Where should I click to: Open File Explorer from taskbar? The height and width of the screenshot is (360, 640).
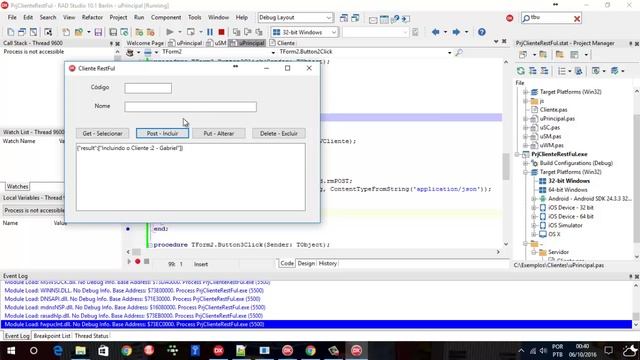pyautogui.click(x=80, y=351)
